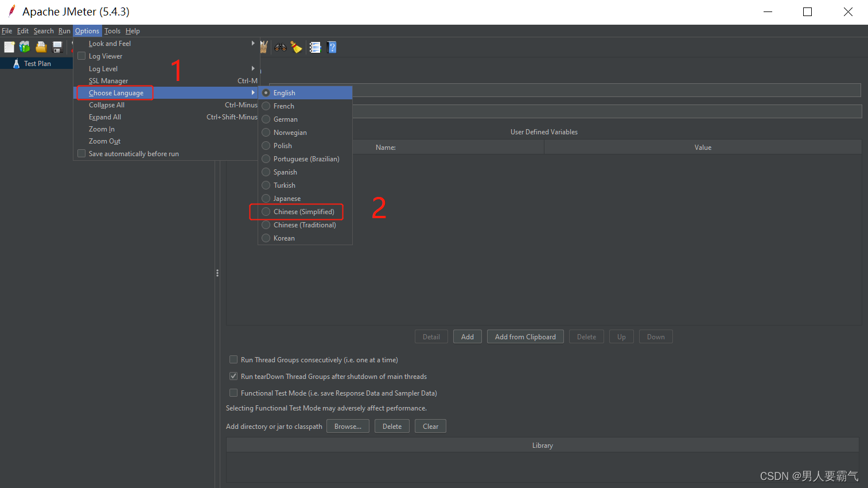868x488 pixels.
Task: Click the Delete variable button below table
Action: point(586,336)
